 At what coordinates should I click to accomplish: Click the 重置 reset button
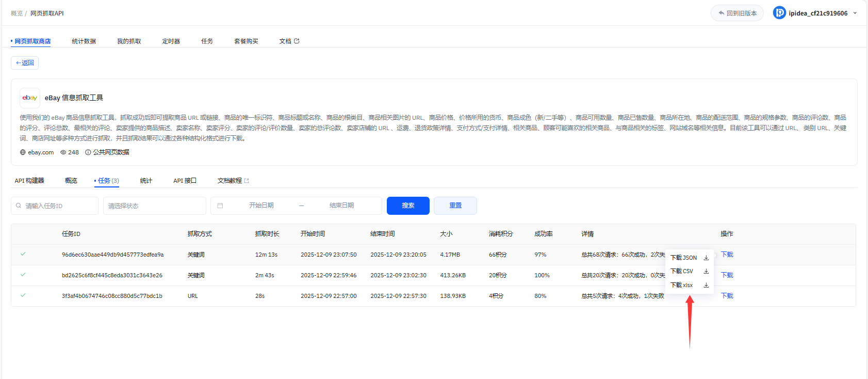click(x=455, y=206)
